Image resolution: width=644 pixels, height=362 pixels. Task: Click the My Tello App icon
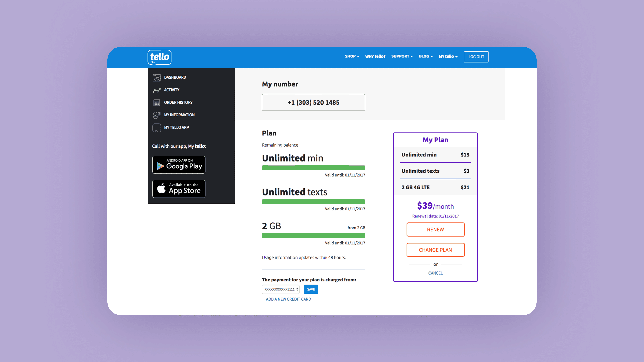(157, 128)
